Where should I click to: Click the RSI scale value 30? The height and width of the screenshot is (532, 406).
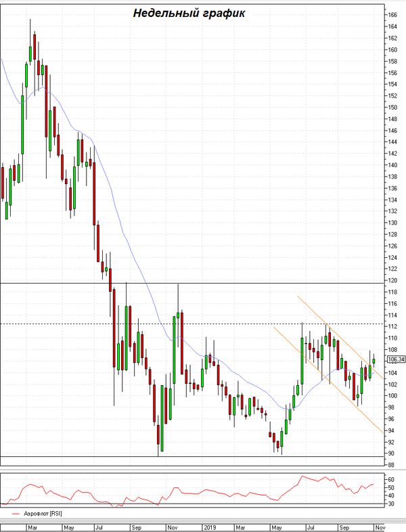click(x=391, y=504)
